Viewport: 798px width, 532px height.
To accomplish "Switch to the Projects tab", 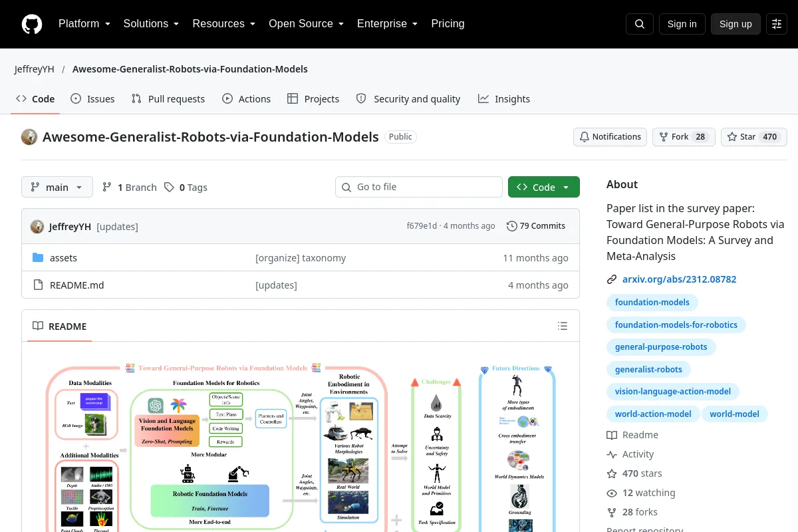I will pyautogui.click(x=313, y=99).
